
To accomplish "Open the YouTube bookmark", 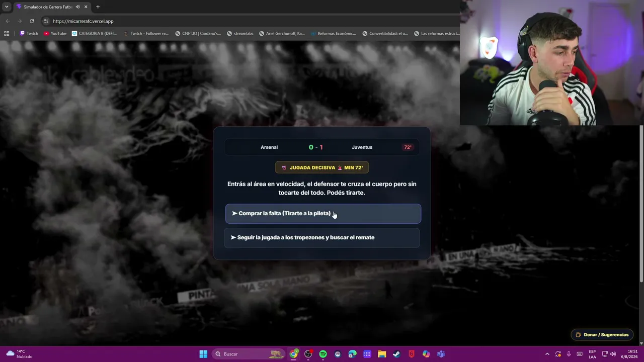I will coord(55,34).
